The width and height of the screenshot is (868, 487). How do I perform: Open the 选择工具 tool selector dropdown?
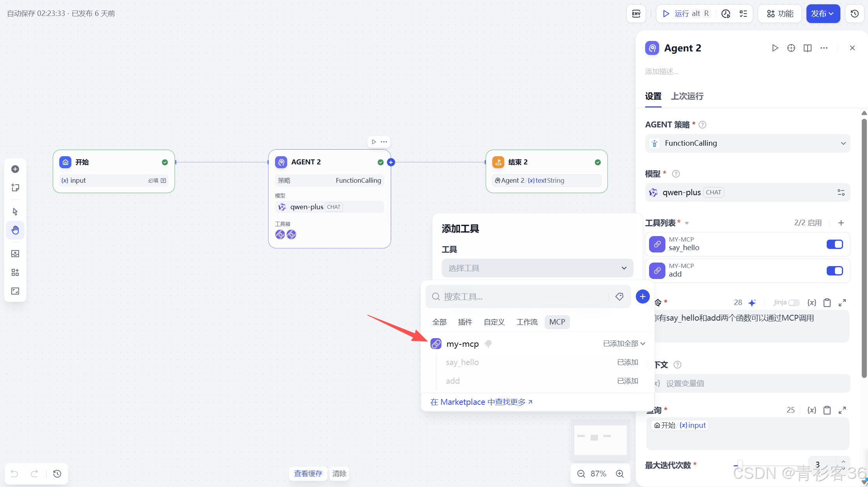coord(537,268)
